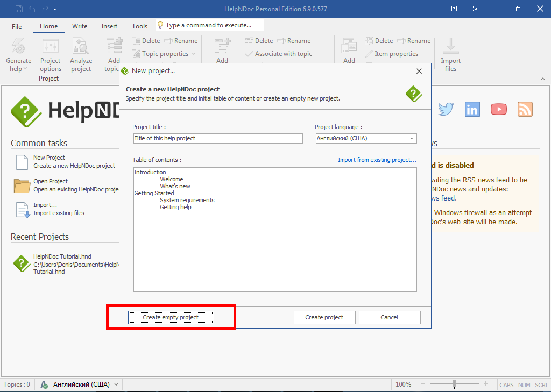551x392 pixels.
Task: Open Project options in ribbon
Action: pyautogui.click(x=51, y=55)
